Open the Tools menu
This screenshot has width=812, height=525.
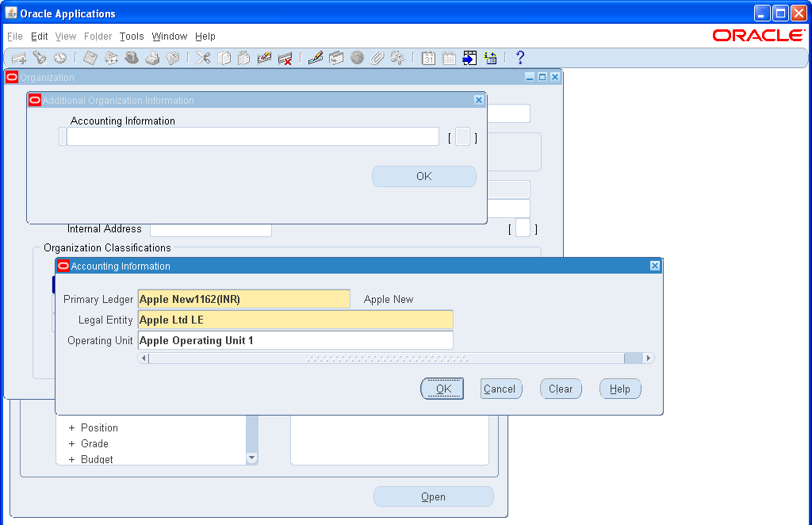[x=131, y=36]
